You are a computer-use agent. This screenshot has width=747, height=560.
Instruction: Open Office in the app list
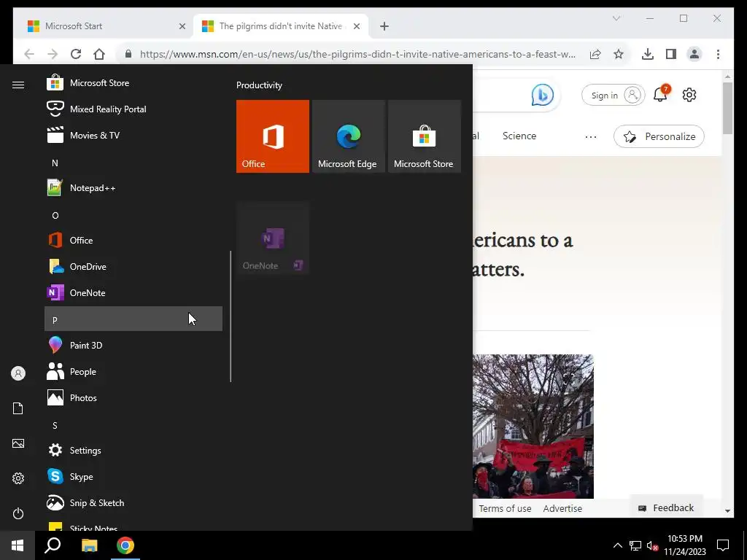(x=133, y=241)
